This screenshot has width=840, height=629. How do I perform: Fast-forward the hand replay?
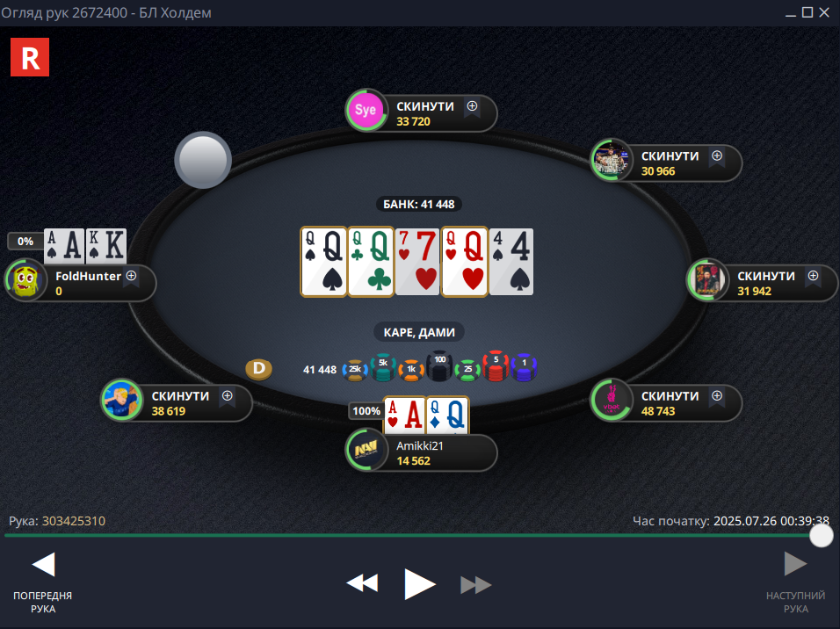point(475,584)
